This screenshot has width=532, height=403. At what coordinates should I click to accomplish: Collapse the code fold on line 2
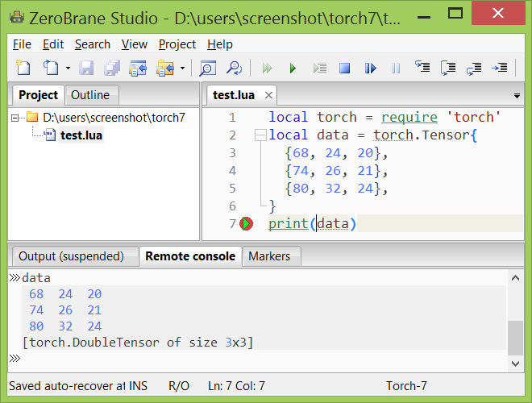coord(260,135)
